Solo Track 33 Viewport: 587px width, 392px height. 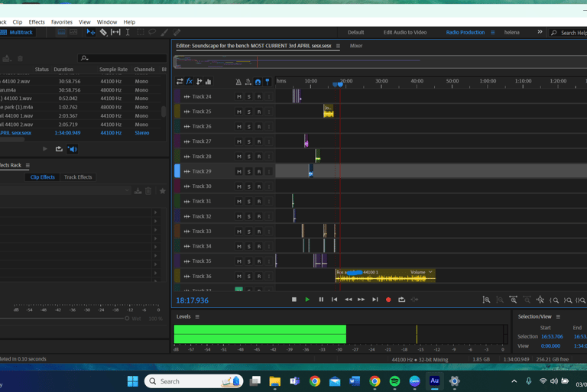(248, 232)
